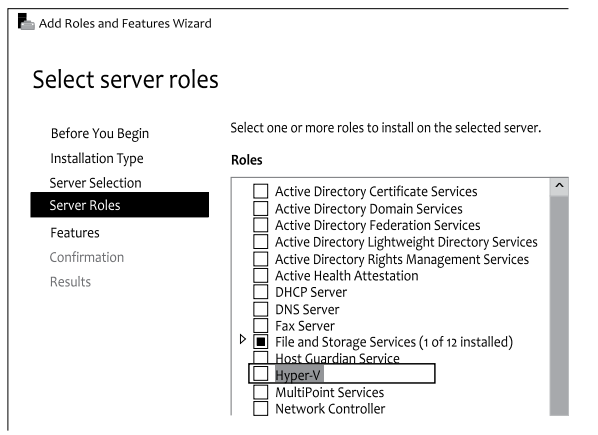Toggle the Fax Server checkbox
Viewport: 598px width, 435px height.
(x=260, y=325)
